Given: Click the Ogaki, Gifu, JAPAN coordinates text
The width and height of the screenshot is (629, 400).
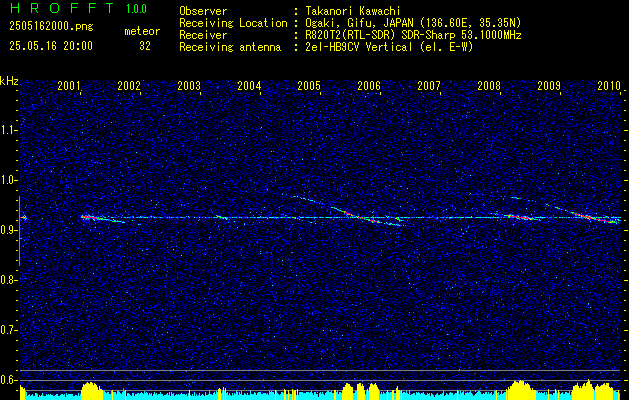Looking at the screenshot, I should click(x=412, y=23).
